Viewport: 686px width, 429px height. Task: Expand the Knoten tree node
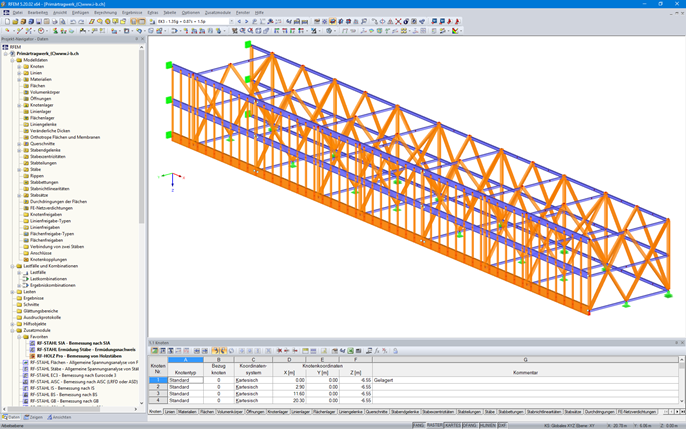pyautogui.click(x=19, y=66)
